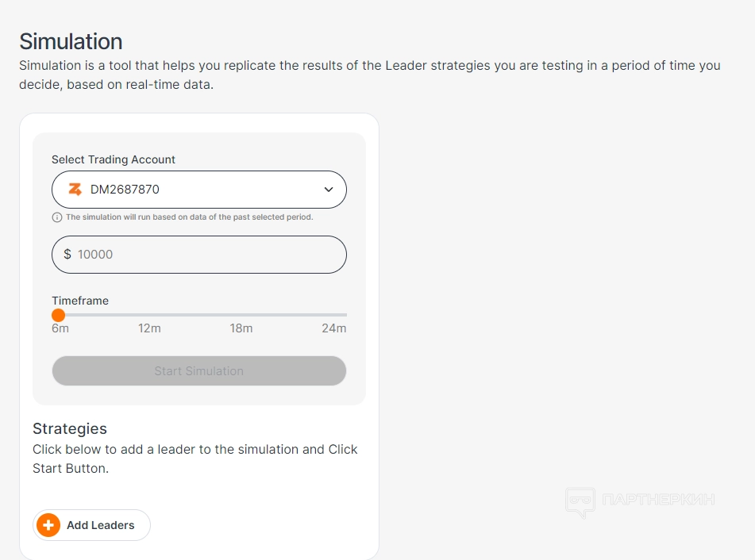Select the 6m timeframe mark
This screenshot has height=560, width=755.
coord(60,328)
